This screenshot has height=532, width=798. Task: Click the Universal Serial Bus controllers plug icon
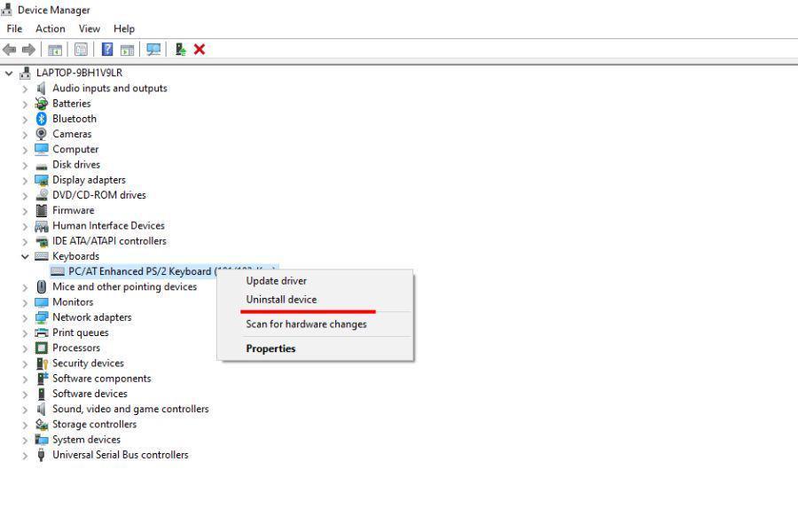(41, 455)
